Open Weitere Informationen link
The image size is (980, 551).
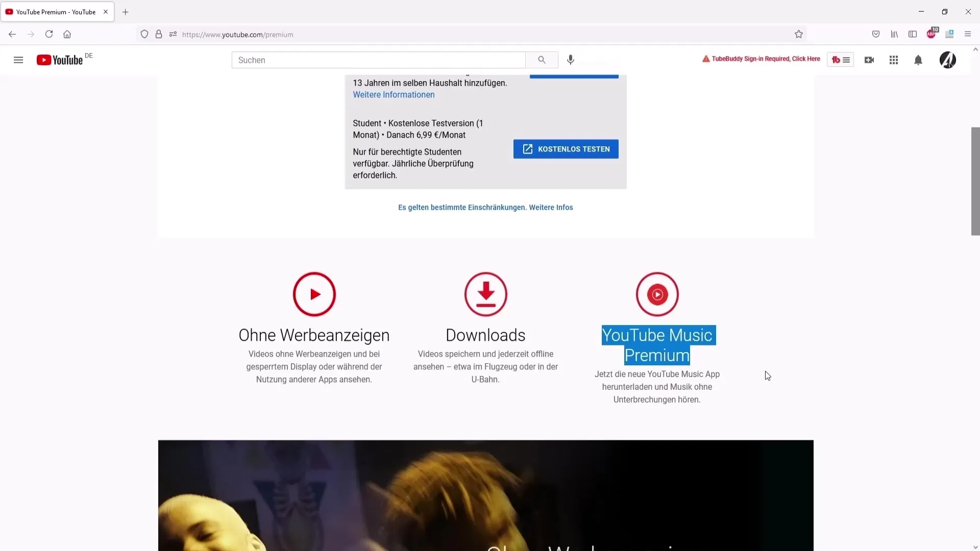click(x=394, y=95)
